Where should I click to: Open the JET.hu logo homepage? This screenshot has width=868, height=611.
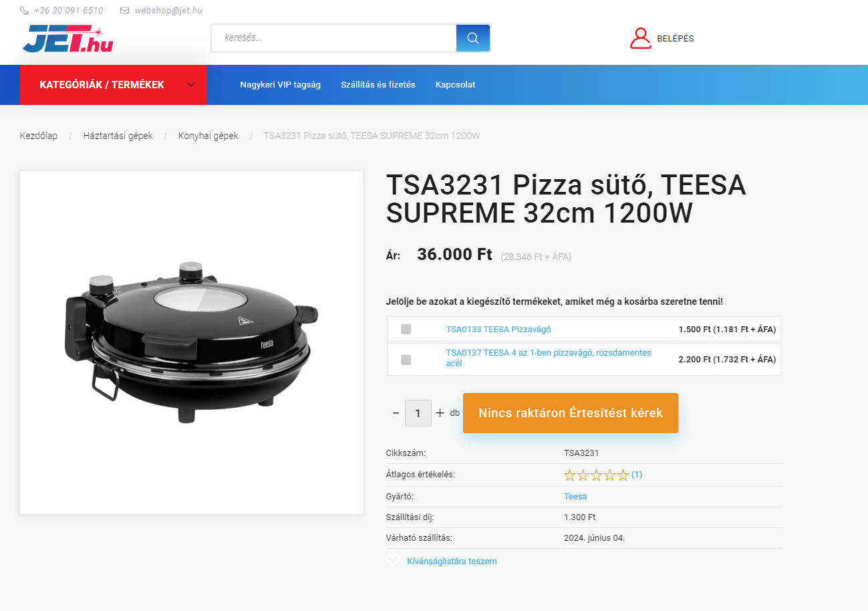point(67,39)
